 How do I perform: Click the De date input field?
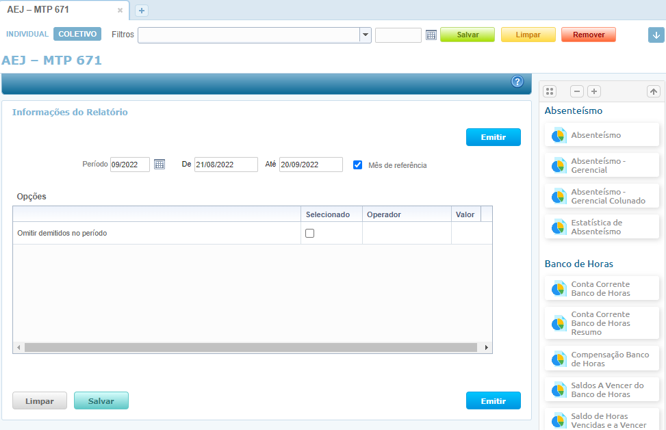click(225, 165)
